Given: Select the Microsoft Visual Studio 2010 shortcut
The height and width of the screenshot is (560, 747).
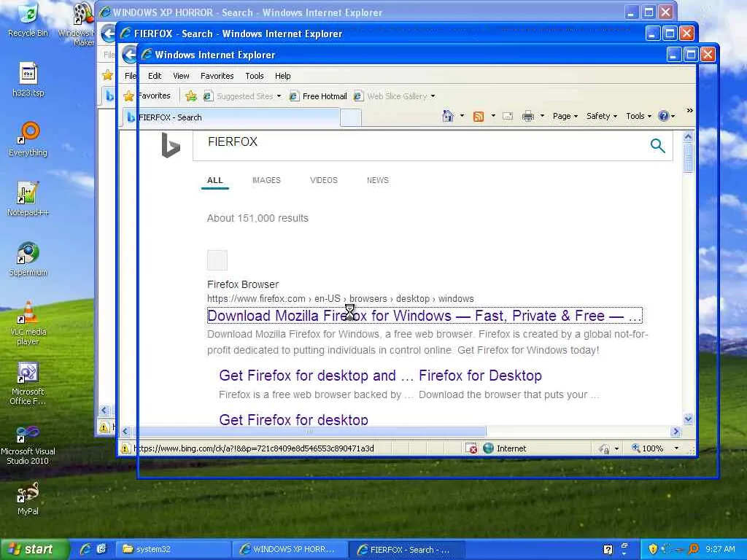Looking at the screenshot, I should click(28, 444).
